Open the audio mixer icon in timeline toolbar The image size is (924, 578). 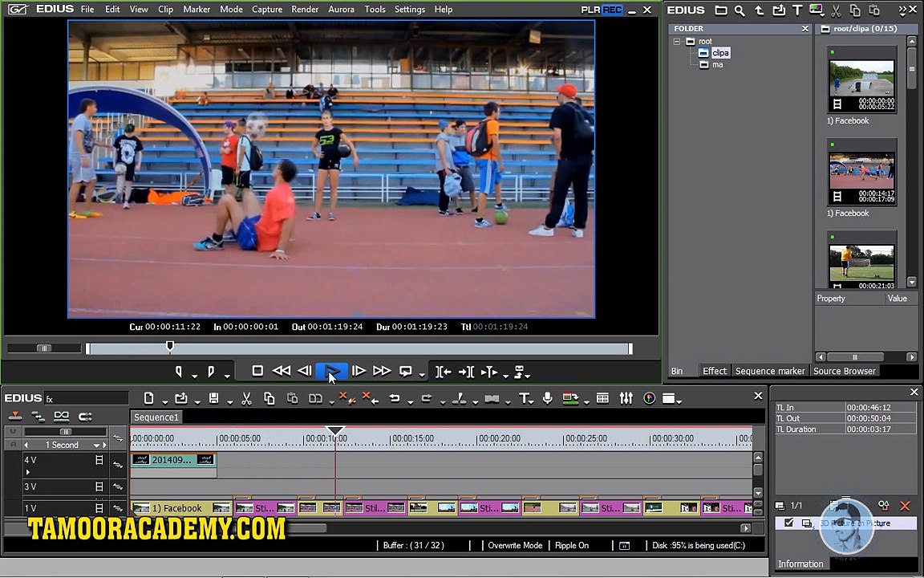point(626,399)
